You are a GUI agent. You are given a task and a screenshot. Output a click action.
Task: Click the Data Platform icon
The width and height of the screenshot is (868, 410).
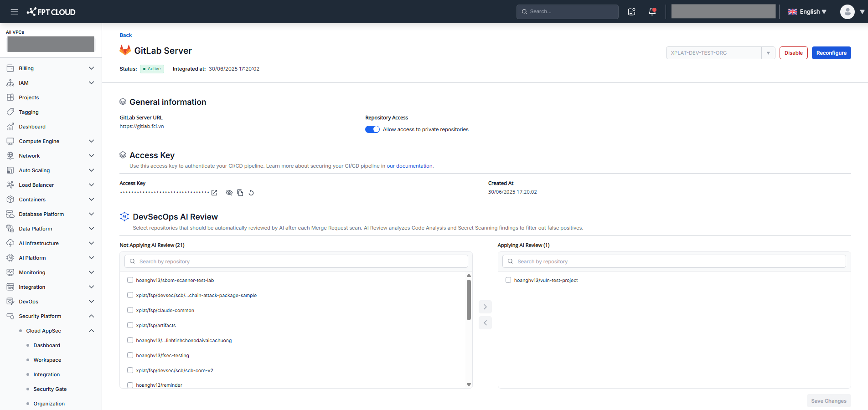click(10, 229)
